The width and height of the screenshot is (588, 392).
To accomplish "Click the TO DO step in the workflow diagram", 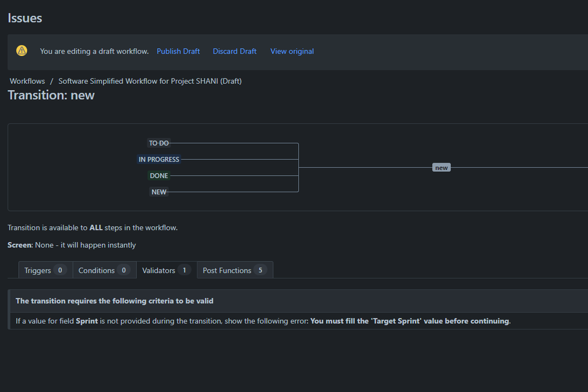I will tap(158, 143).
